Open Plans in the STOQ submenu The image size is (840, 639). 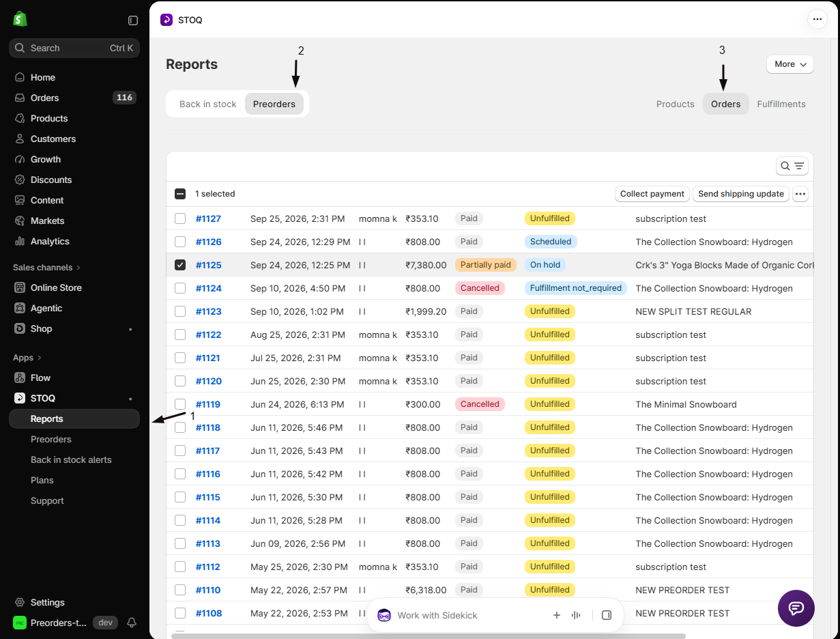(x=74, y=480)
